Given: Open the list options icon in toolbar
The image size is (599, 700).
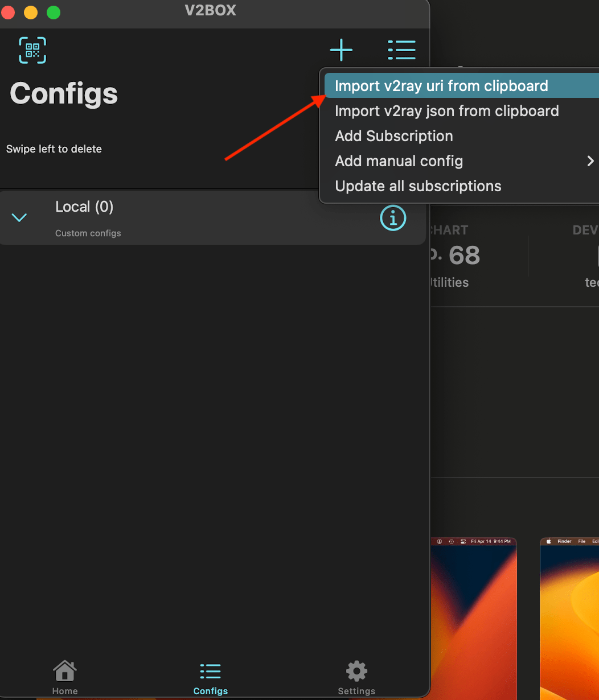Looking at the screenshot, I should 401,50.
